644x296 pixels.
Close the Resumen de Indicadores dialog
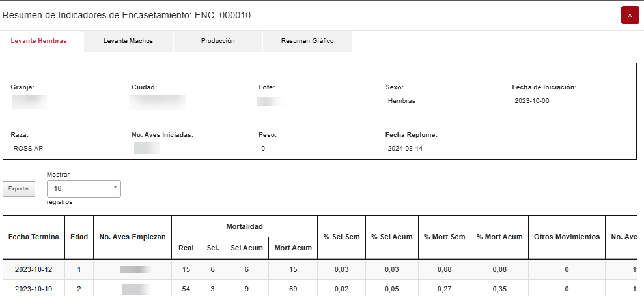(x=630, y=15)
